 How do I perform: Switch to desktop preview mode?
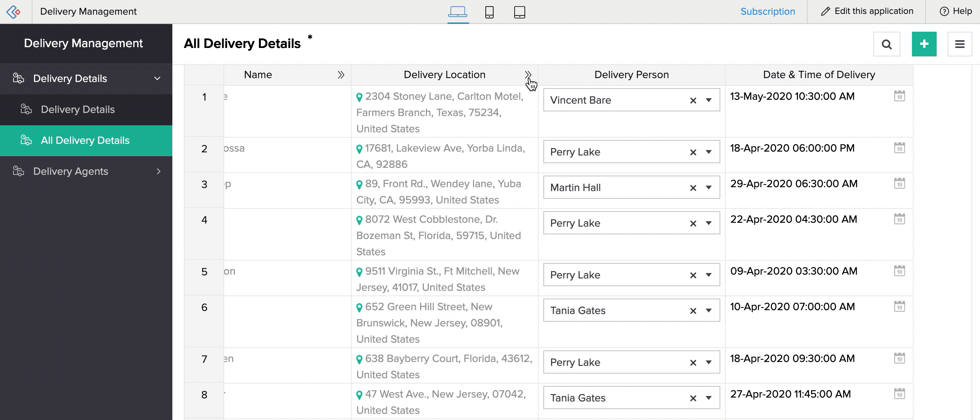(458, 12)
